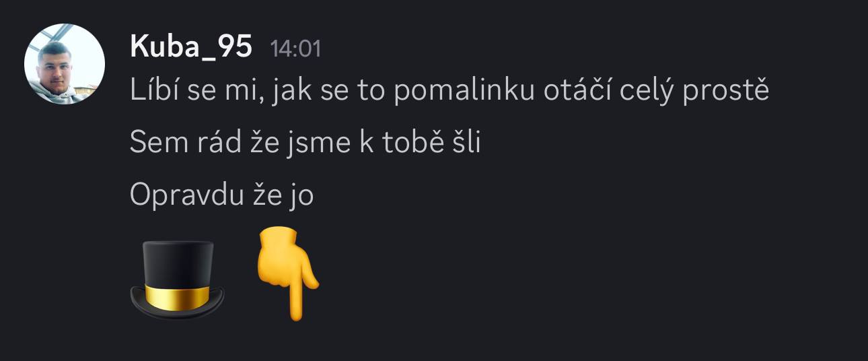Click the word "jsme" in second message
This screenshot has width=868, height=361.
tap(325, 143)
